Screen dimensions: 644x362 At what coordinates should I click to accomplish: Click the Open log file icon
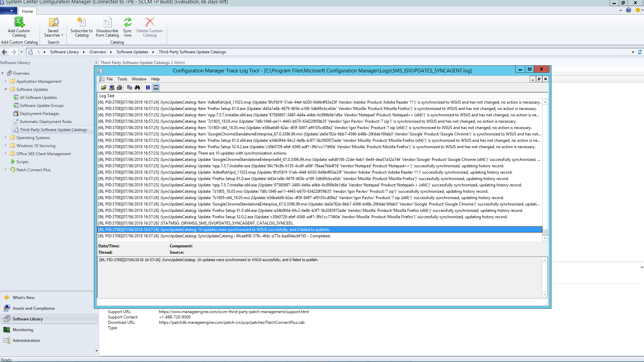104,87
